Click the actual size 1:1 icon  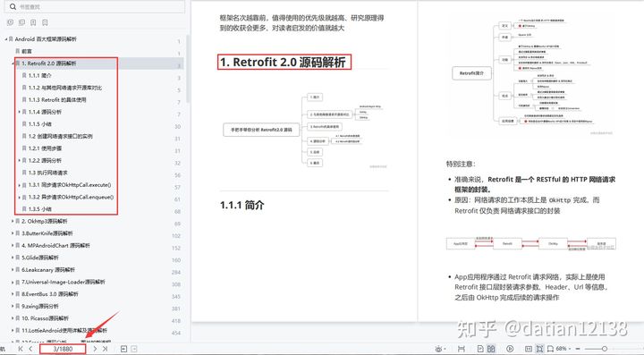click(x=529, y=349)
